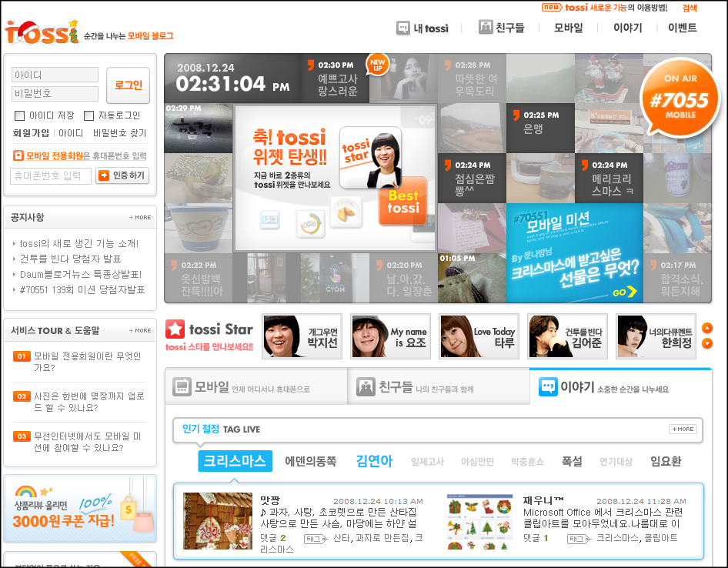This screenshot has height=568, width=728.
Task: Open tossi 새로운 기능의 이용방법 link
Action: click(x=605, y=8)
